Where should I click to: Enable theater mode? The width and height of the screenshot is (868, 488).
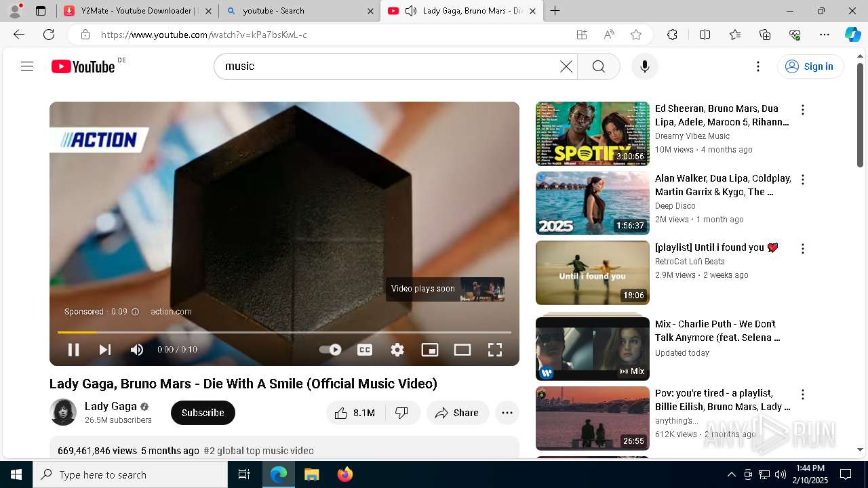[462, 350]
